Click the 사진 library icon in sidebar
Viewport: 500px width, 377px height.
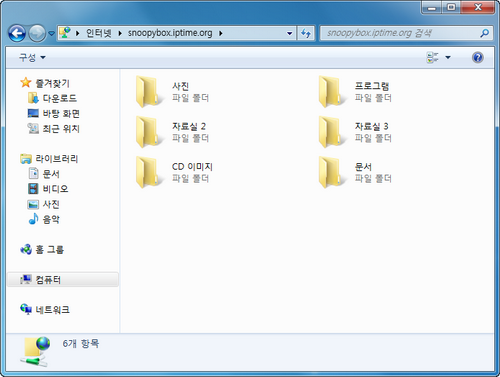coord(33,204)
